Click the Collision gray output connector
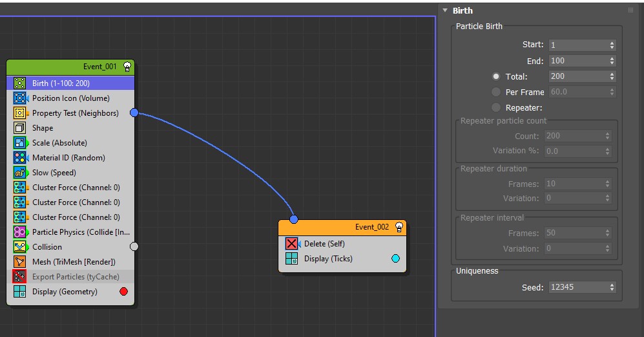The image size is (644, 337). tap(134, 246)
